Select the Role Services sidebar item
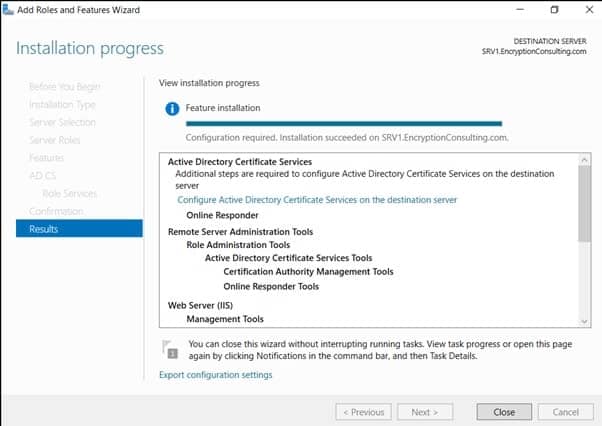 [x=70, y=193]
